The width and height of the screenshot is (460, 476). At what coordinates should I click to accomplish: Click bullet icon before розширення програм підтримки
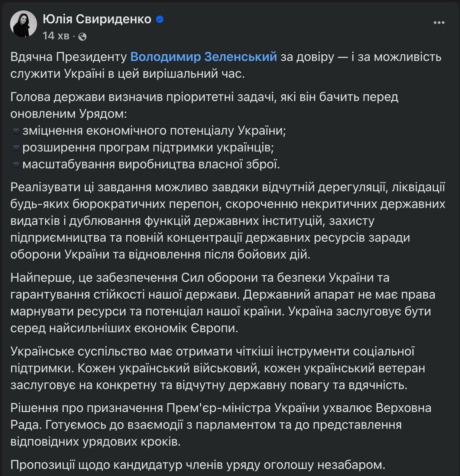pos(16,148)
